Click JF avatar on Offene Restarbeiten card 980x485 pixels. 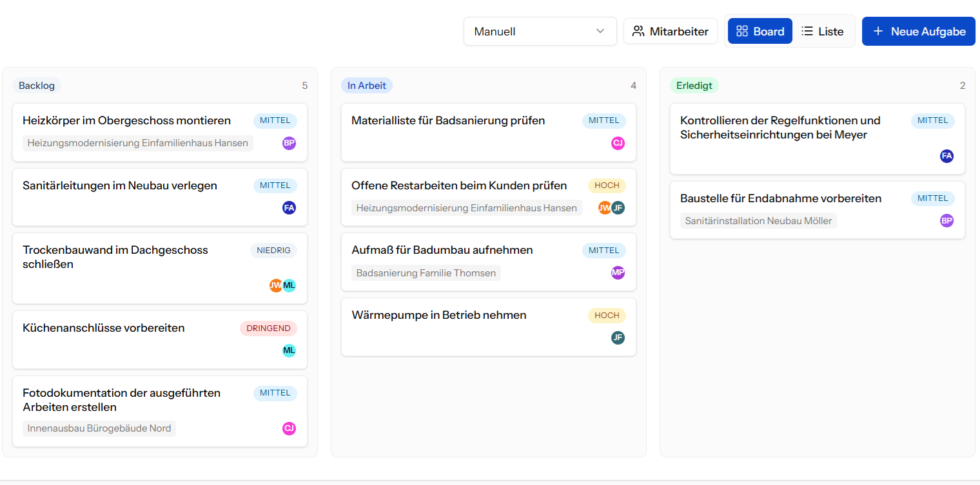(618, 207)
